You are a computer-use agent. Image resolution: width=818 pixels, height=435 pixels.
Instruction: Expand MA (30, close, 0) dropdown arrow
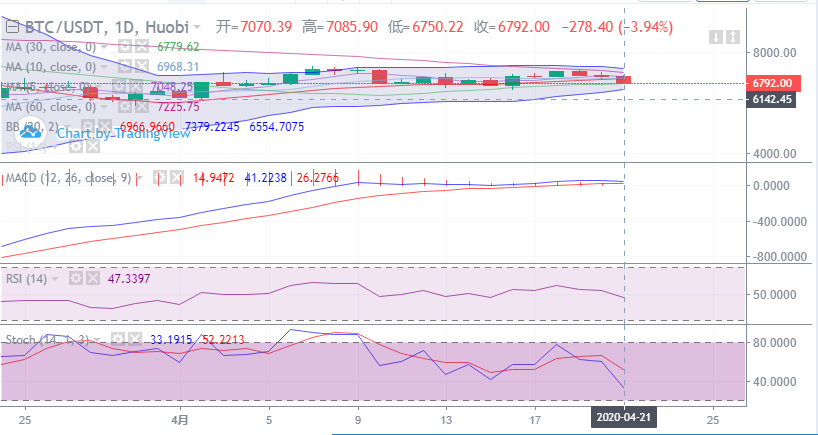(x=104, y=47)
